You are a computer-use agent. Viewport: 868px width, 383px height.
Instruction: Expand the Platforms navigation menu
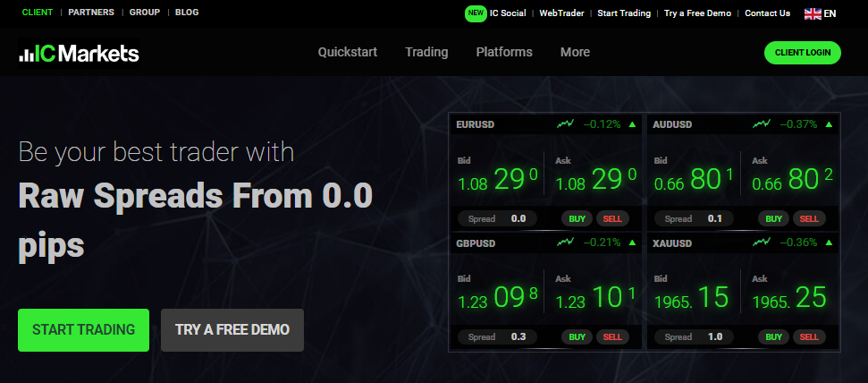504,52
